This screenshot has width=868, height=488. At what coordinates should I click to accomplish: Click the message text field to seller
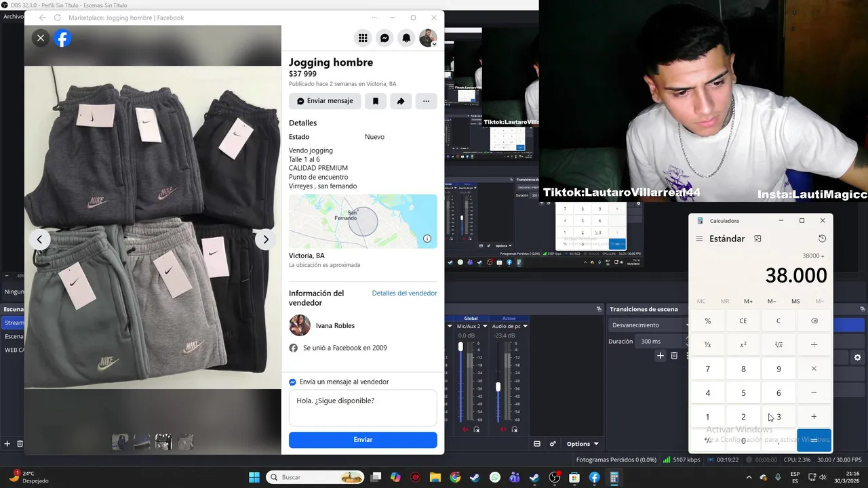(x=363, y=407)
